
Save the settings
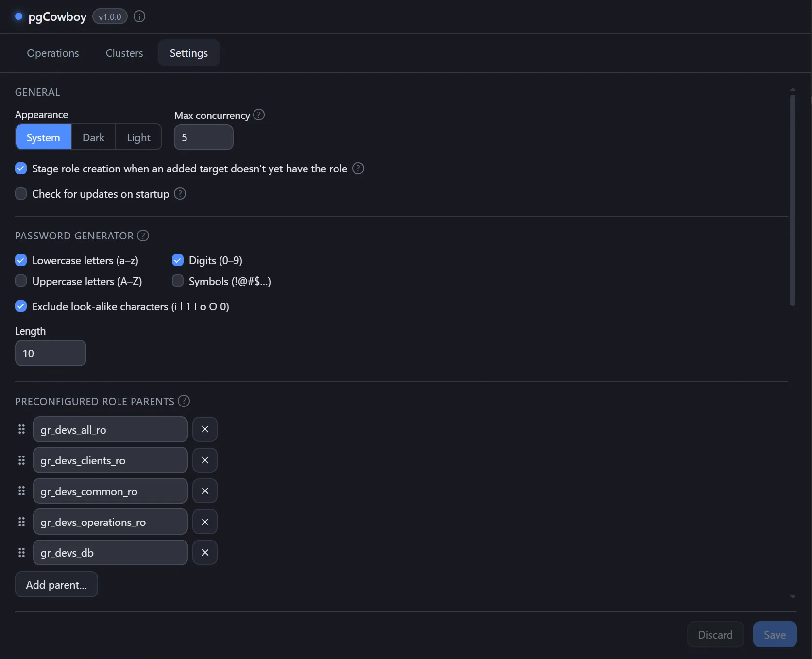[x=775, y=635]
